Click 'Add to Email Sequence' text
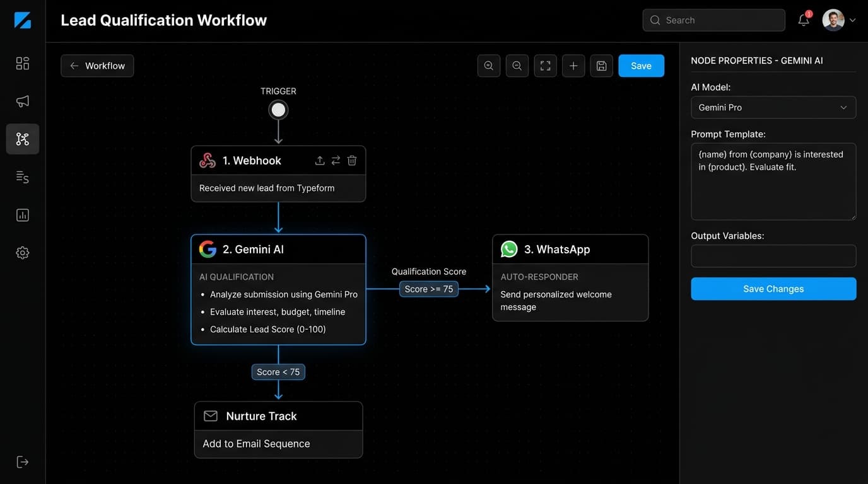 (256, 444)
